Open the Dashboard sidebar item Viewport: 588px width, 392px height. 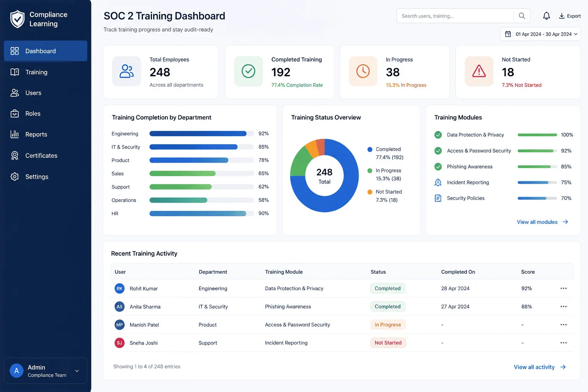(46, 51)
